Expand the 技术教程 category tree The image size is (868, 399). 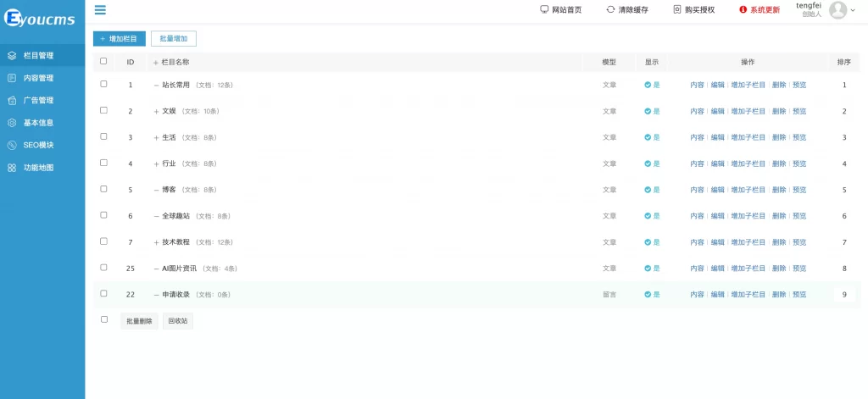(156, 242)
